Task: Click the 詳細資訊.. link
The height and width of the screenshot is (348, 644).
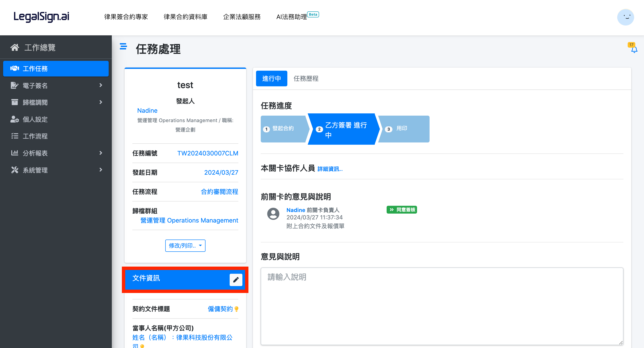Action: click(x=330, y=169)
